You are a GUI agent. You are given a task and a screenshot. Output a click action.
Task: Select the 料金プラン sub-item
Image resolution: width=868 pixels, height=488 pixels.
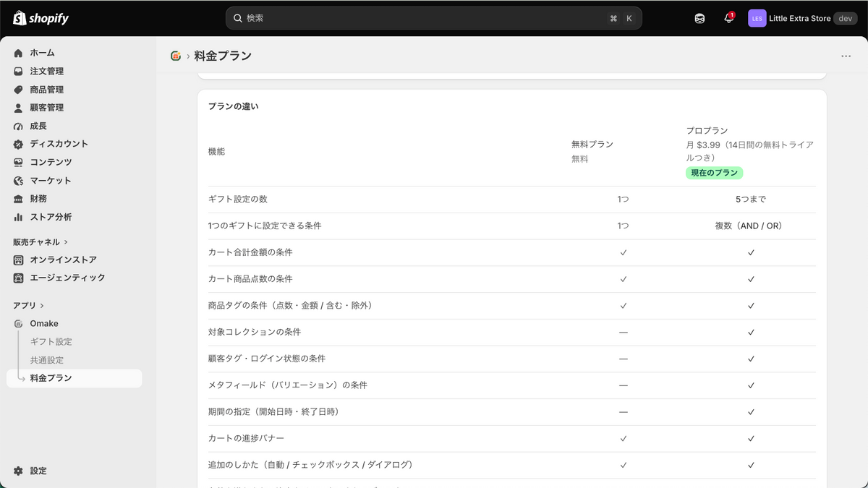75,378
